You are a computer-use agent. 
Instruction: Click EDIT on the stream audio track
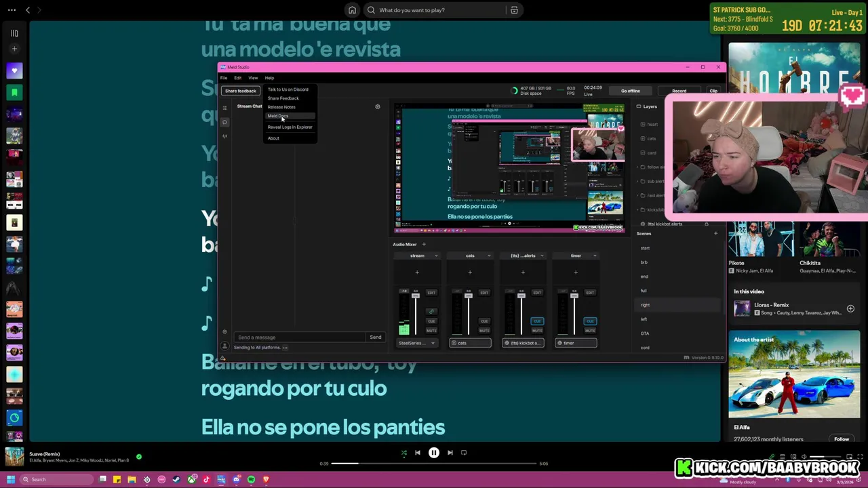(431, 292)
